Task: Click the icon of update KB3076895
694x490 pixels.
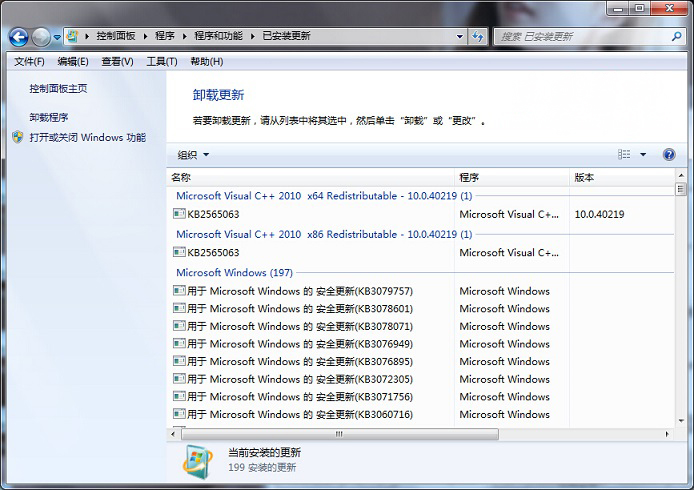Action: (179, 361)
